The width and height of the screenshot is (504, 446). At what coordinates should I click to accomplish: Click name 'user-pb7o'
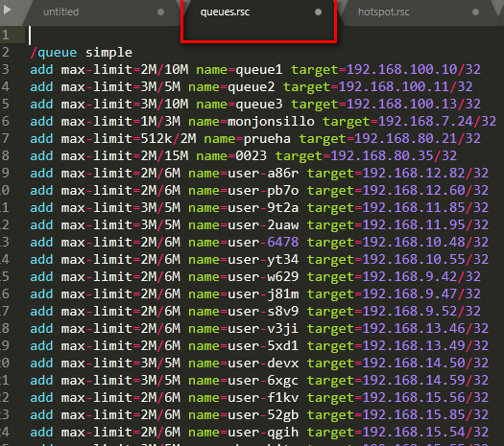pyautogui.click(x=263, y=191)
